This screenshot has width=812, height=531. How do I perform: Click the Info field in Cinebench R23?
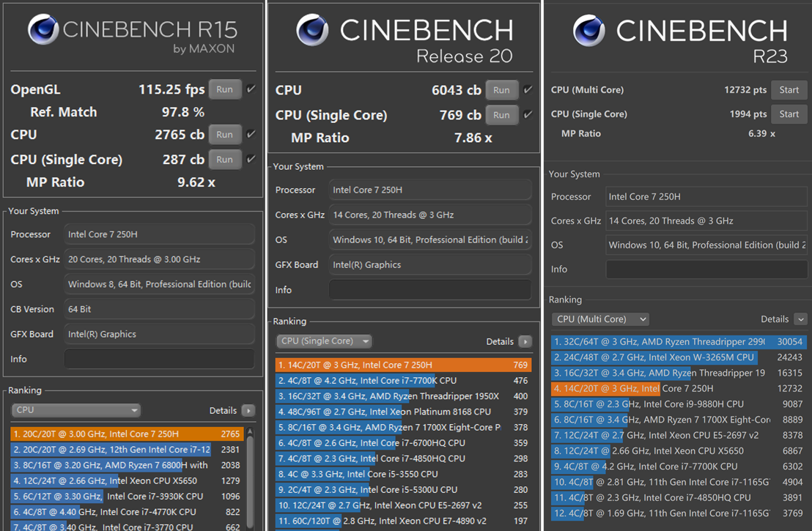[706, 269]
